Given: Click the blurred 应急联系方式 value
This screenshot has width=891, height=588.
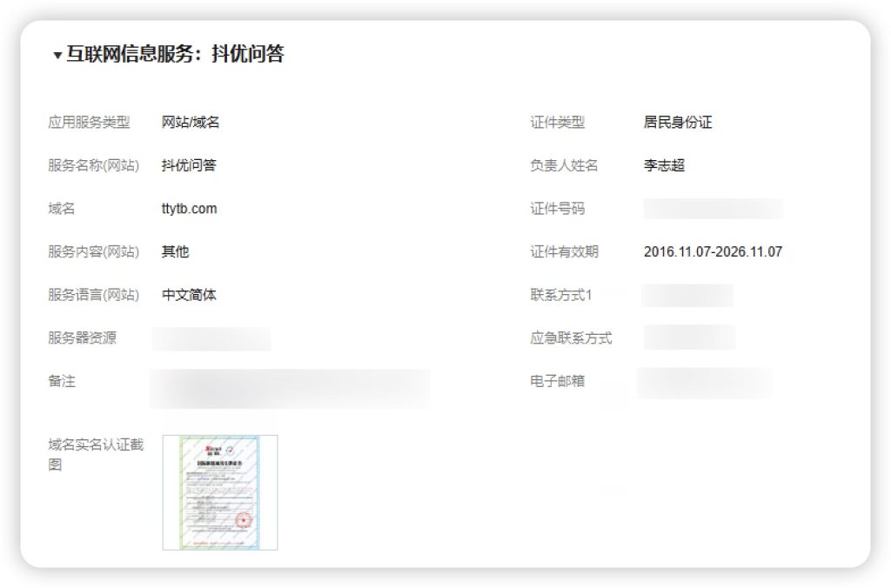Looking at the screenshot, I should 689,337.
